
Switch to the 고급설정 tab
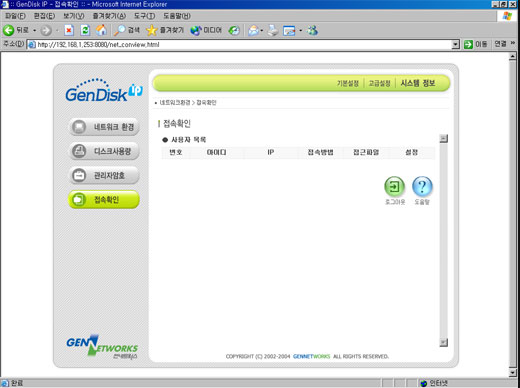[x=379, y=83]
